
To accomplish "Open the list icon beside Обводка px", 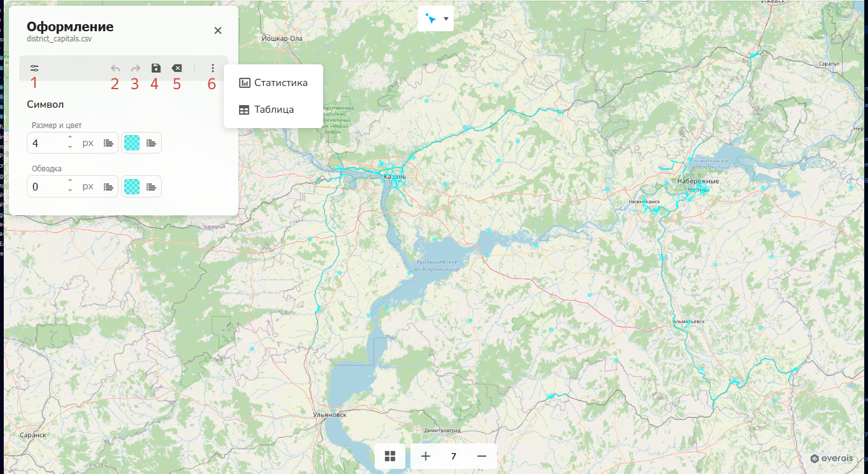I will (x=109, y=187).
